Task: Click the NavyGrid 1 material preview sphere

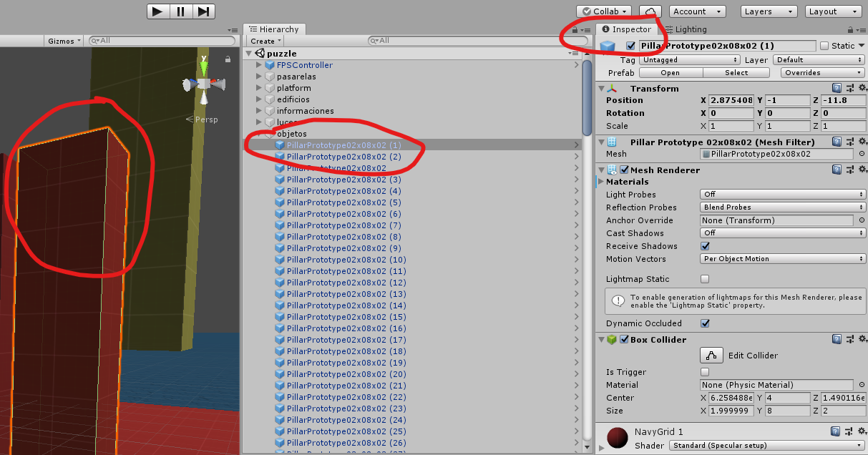Action: [x=617, y=438]
